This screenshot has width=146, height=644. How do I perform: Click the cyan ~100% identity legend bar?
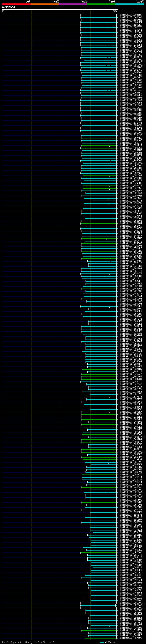(x=130, y=4)
